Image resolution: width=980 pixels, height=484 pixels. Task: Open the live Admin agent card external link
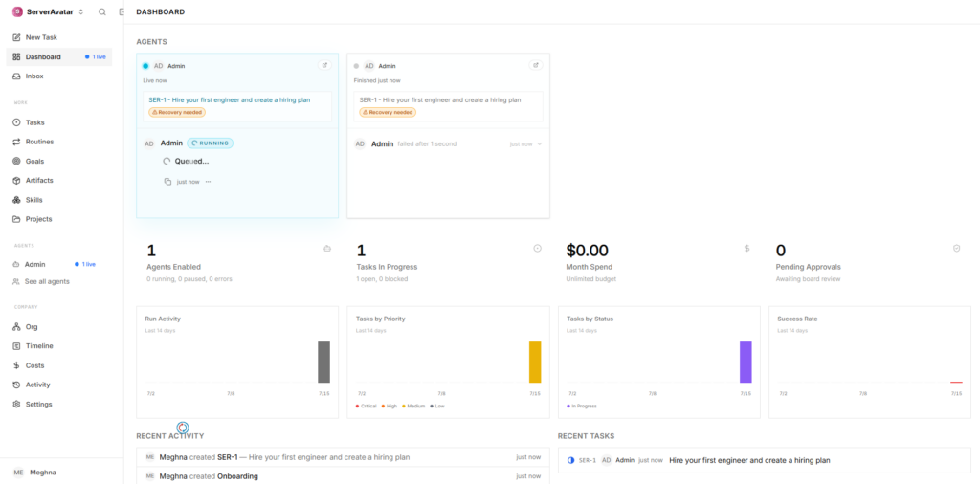(x=324, y=65)
